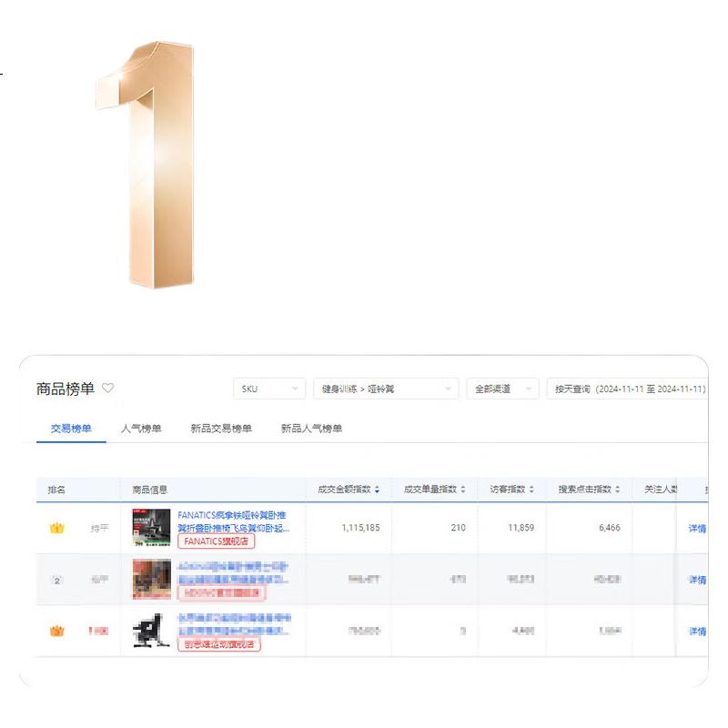Click the 成交金额指数 value 1,115,185
The image size is (728, 728).
[x=360, y=528]
